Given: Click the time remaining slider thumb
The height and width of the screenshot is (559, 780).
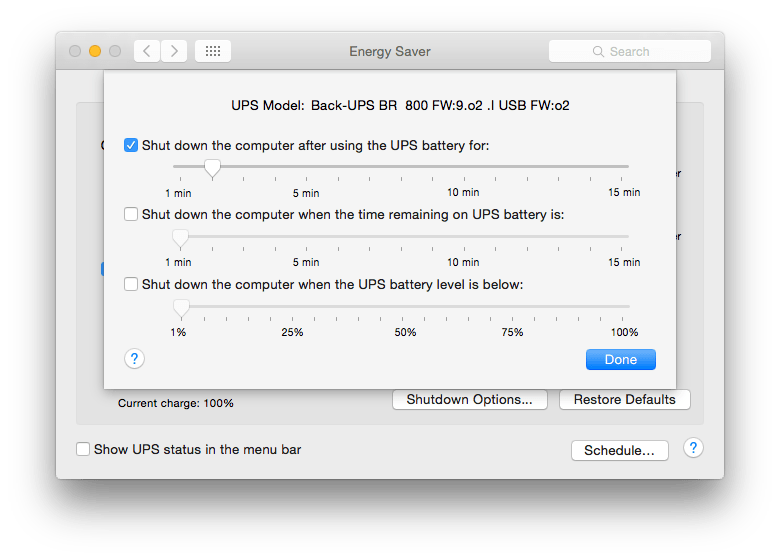Looking at the screenshot, I should pyautogui.click(x=180, y=238).
